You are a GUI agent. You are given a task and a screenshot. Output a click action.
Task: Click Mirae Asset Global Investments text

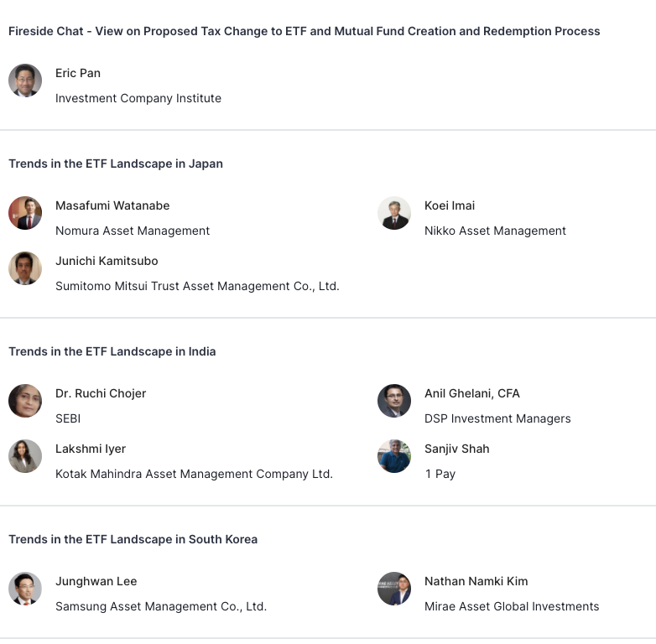[512, 606]
